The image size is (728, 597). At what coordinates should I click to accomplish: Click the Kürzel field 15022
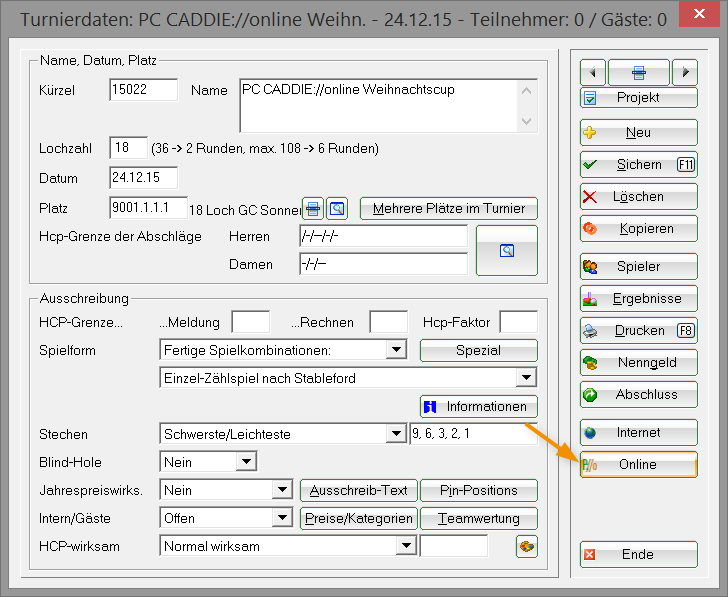[143, 90]
